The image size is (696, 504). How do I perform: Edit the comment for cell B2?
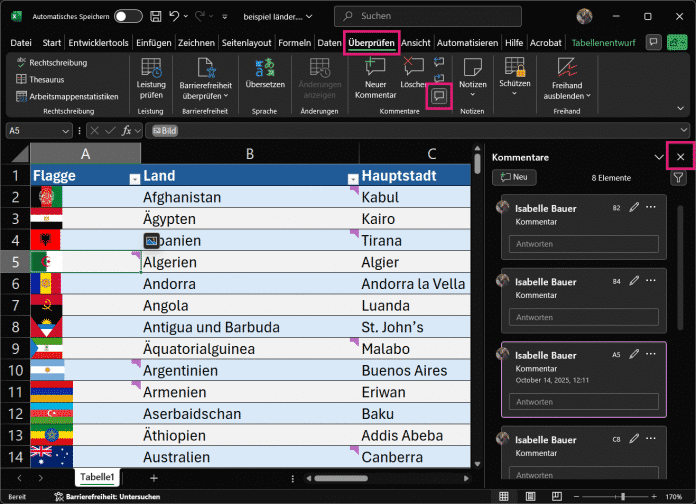pyautogui.click(x=634, y=207)
